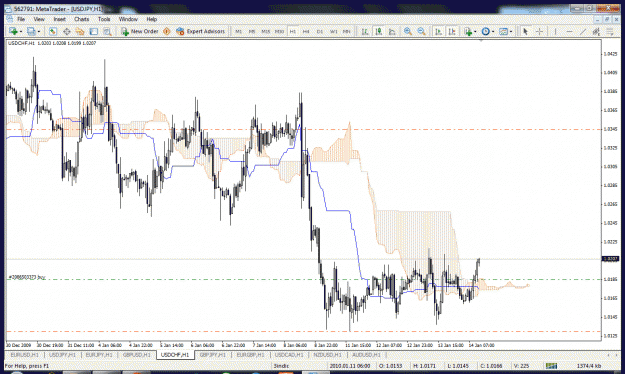The height and width of the screenshot is (374, 625).
Task: Select the Fibonacci retracement tool
Action: [610, 31]
